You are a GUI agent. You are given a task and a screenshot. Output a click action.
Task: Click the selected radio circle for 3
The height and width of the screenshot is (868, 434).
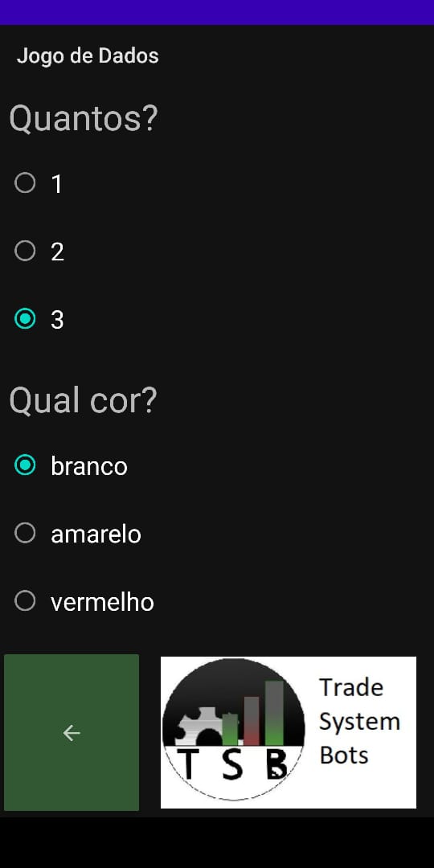25,318
